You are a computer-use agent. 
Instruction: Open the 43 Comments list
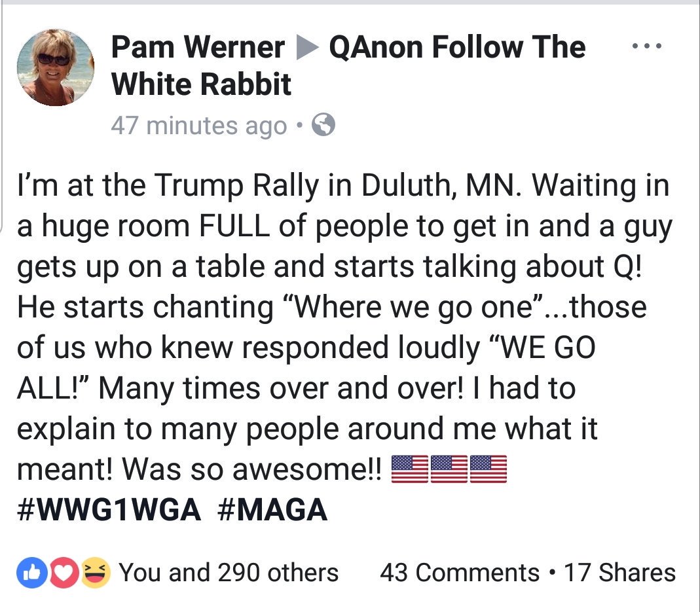coord(460,572)
